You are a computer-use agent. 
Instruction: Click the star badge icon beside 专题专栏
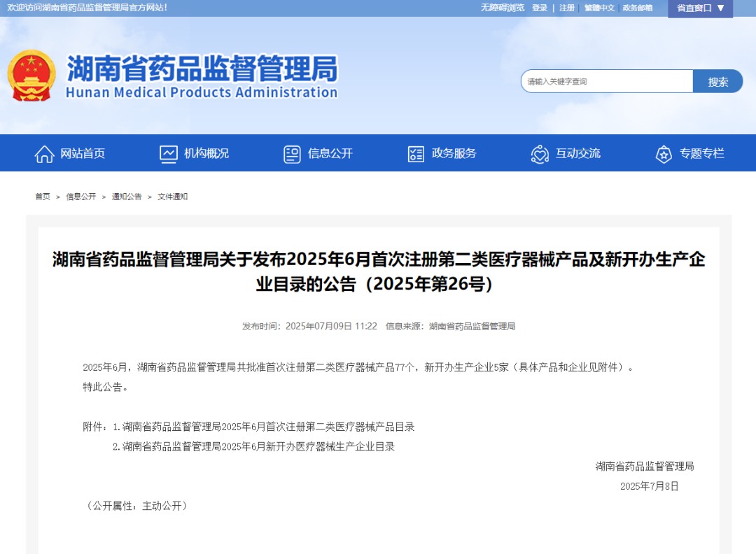coord(664,154)
